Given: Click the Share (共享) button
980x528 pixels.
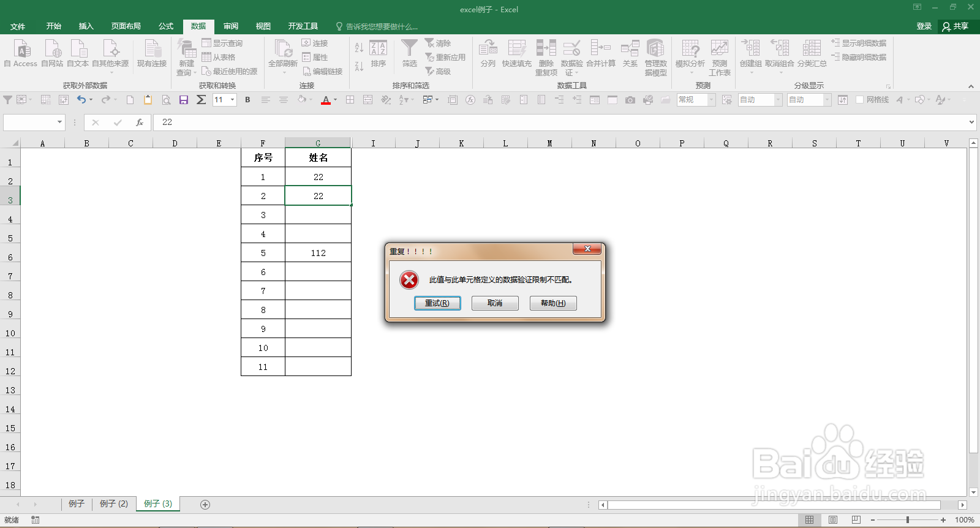Looking at the screenshot, I should point(956,26).
